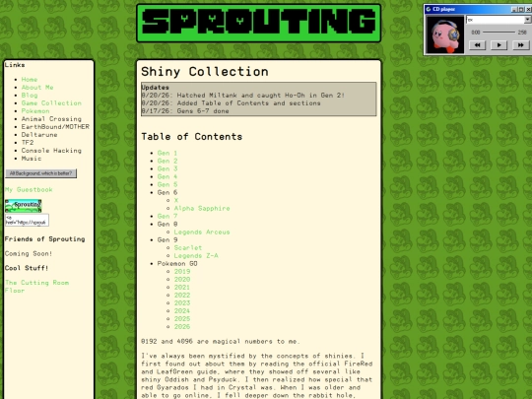This screenshot has height=399, width=532.
Task: Click the 'Hatched Miltank and caught Ho-Oh' update
Action: tap(243, 96)
